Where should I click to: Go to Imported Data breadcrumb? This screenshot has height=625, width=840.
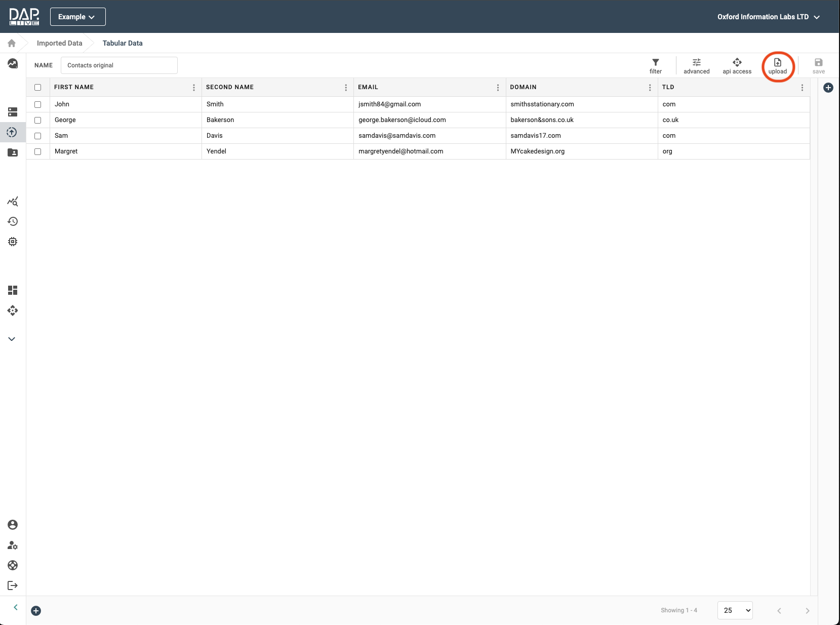point(59,43)
